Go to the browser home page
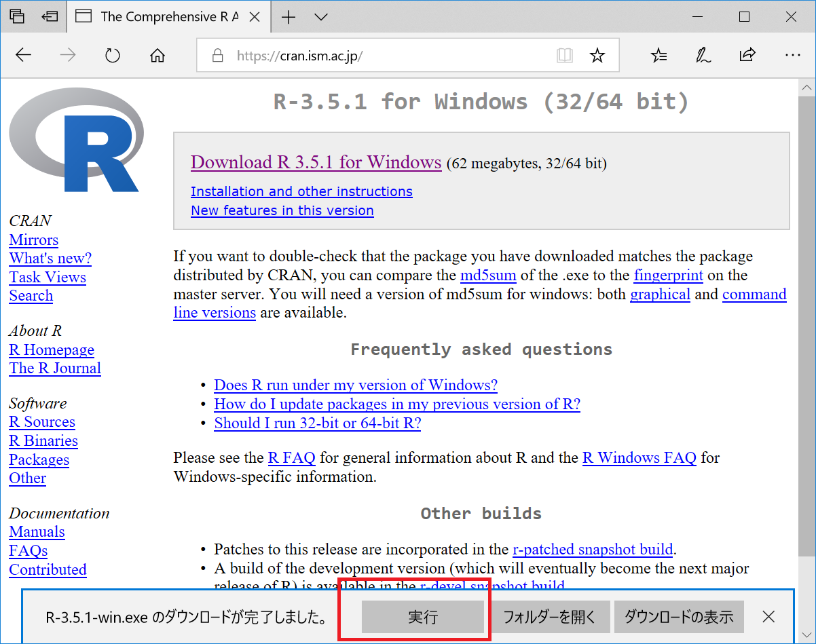This screenshot has width=816, height=644. 157,56
